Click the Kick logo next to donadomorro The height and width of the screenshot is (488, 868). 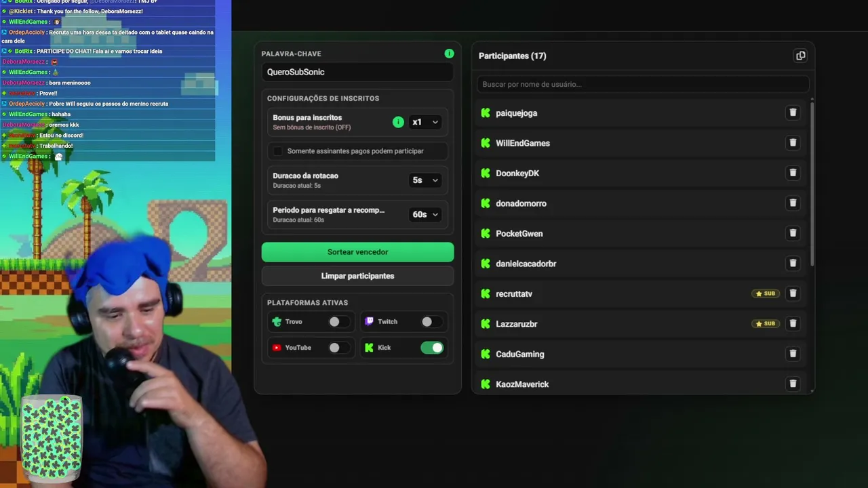pyautogui.click(x=486, y=203)
